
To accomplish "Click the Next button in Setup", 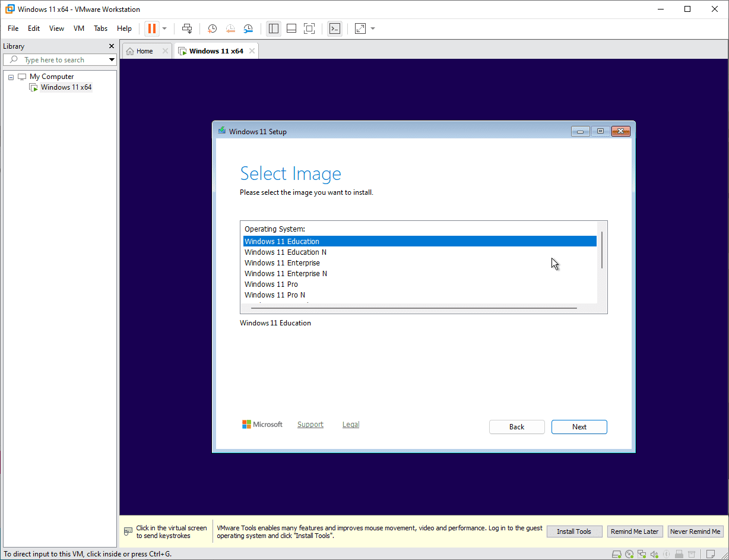I will (579, 427).
